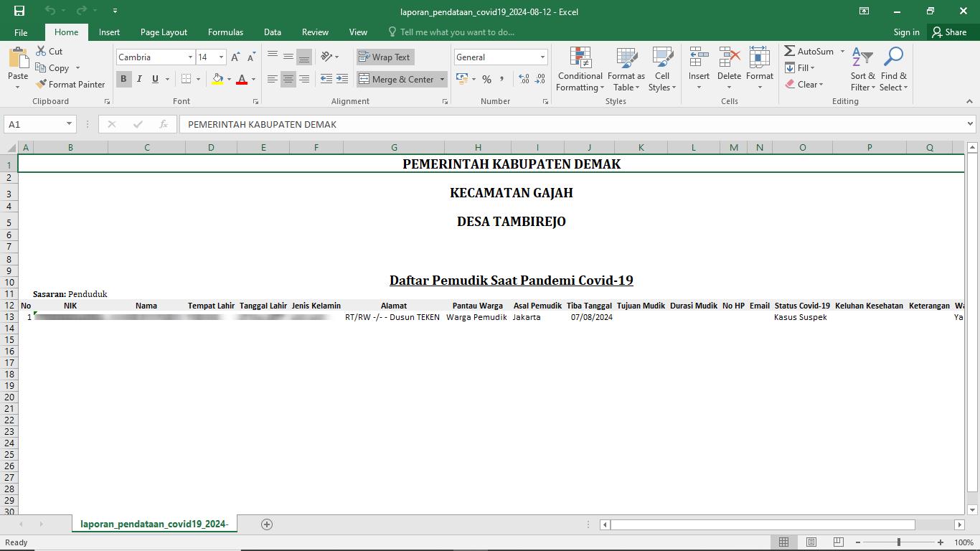This screenshot has height=551, width=980.
Task: Click the Sign in link
Action: tap(907, 32)
